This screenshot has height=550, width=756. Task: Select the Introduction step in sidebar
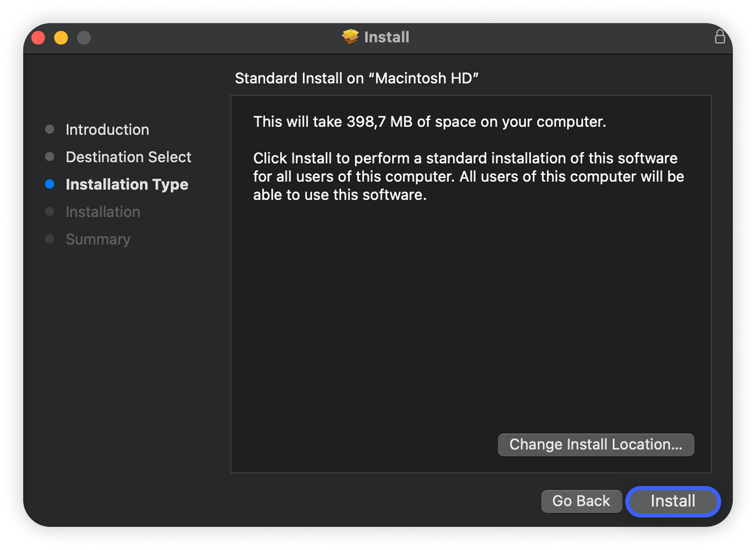[x=107, y=130]
